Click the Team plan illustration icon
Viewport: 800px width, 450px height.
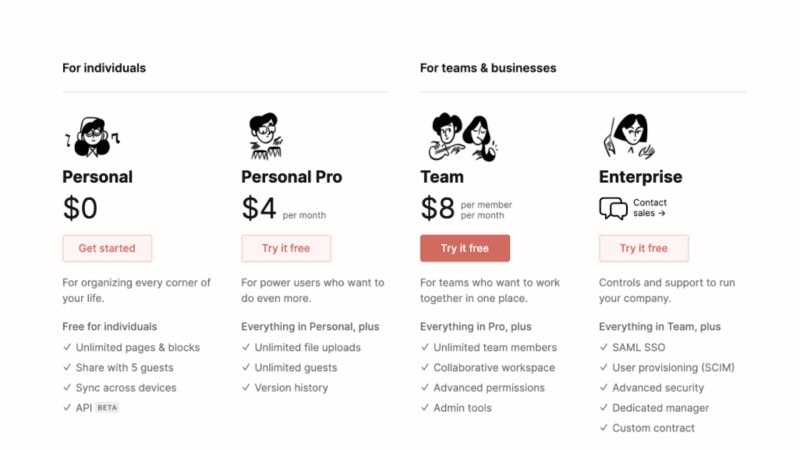(459, 137)
